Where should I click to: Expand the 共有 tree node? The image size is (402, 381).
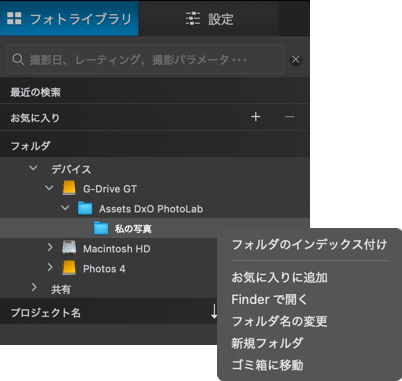34,287
